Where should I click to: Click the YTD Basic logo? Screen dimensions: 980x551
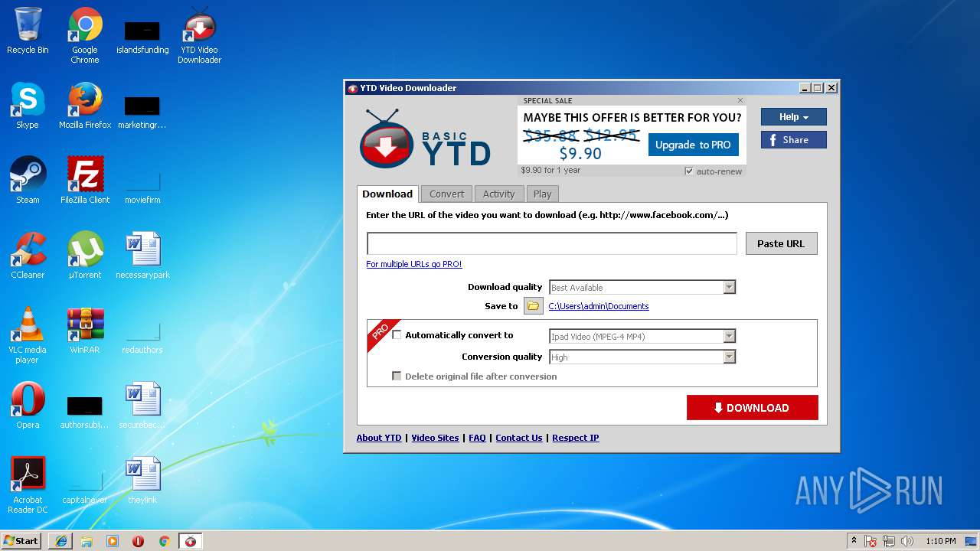[x=425, y=139]
